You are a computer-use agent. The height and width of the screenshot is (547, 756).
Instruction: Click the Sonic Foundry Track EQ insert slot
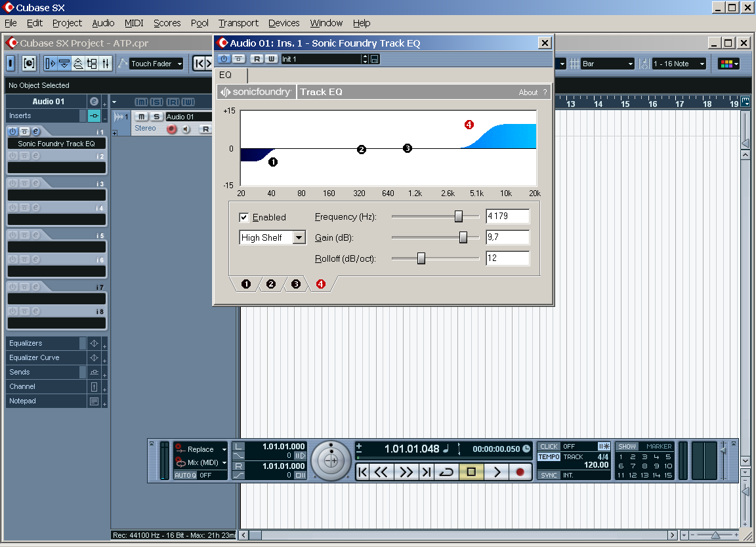click(x=56, y=144)
